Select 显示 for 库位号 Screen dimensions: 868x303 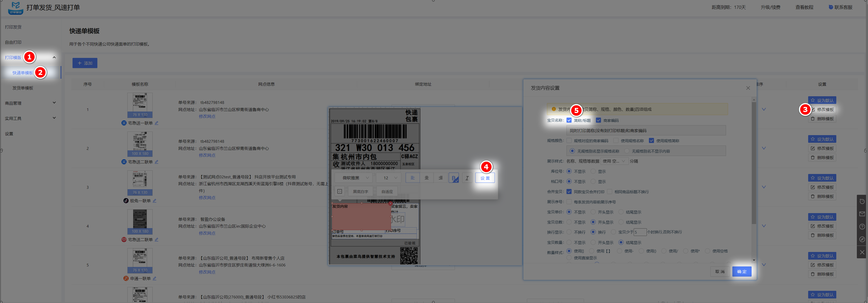pyautogui.click(x=593, y=171)
